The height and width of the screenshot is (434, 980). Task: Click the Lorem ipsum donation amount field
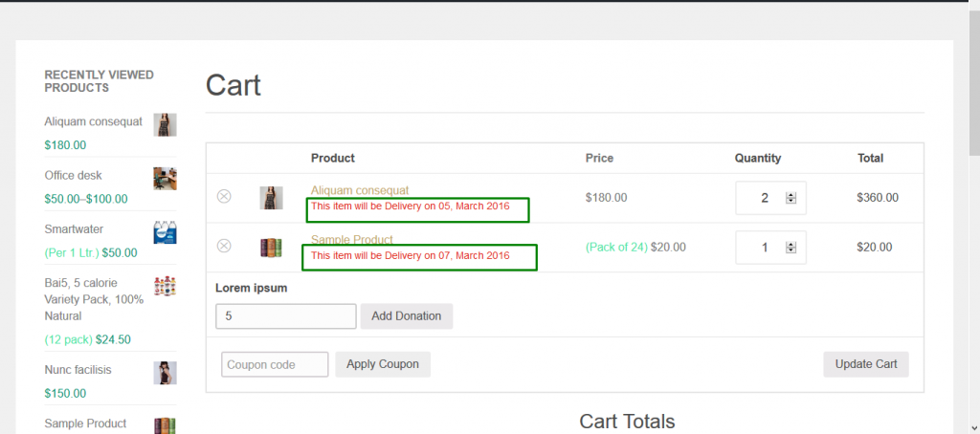coord(286,316)
